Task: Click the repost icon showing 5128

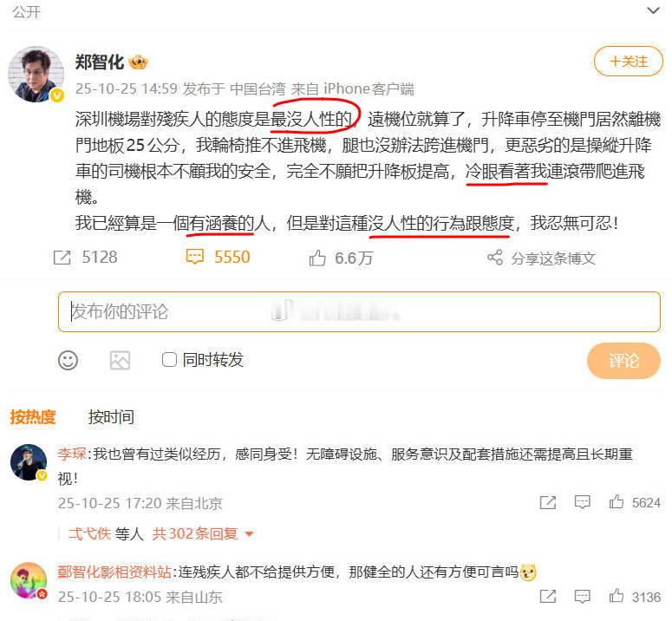Action: tap(62, 258)
